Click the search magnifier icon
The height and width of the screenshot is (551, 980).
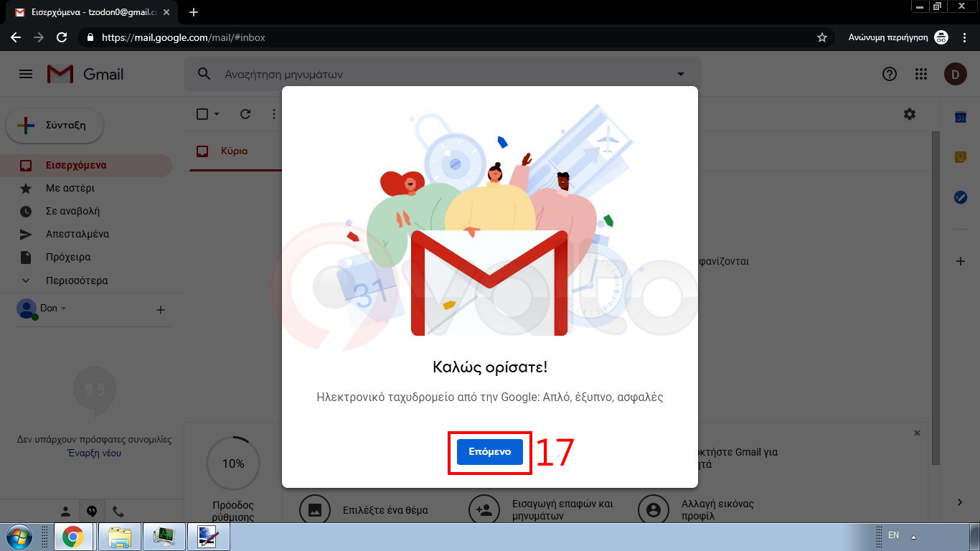click(204, 74)
